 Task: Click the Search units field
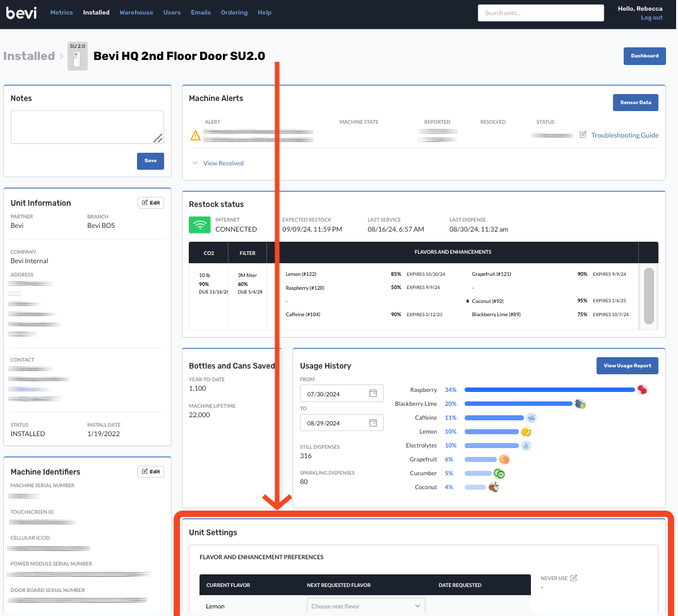540,13
